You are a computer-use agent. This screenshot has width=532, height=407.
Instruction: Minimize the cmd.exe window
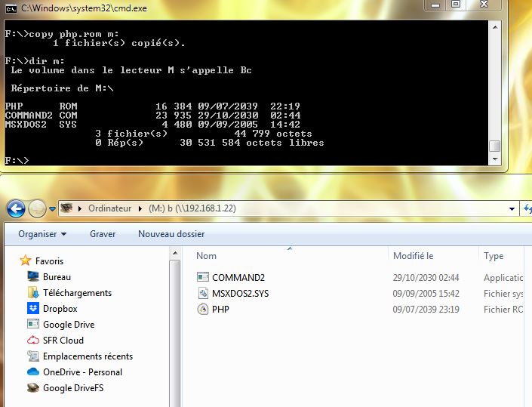(x=435, y=5)
